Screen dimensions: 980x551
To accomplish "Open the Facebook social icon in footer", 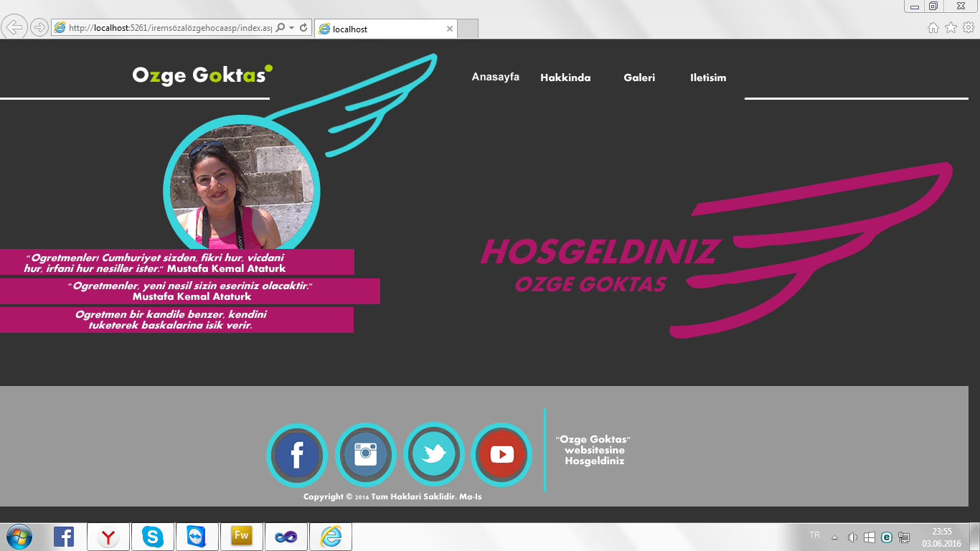I will [297, 455].
